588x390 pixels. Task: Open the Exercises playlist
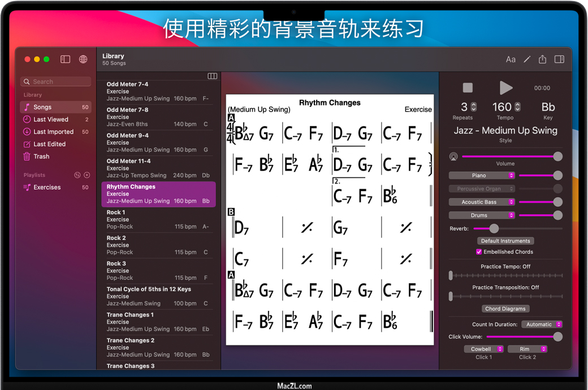(55, 187)
